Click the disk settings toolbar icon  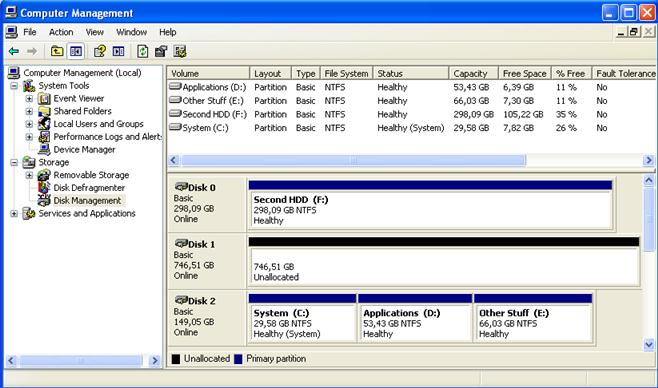(x=180, y=51)
